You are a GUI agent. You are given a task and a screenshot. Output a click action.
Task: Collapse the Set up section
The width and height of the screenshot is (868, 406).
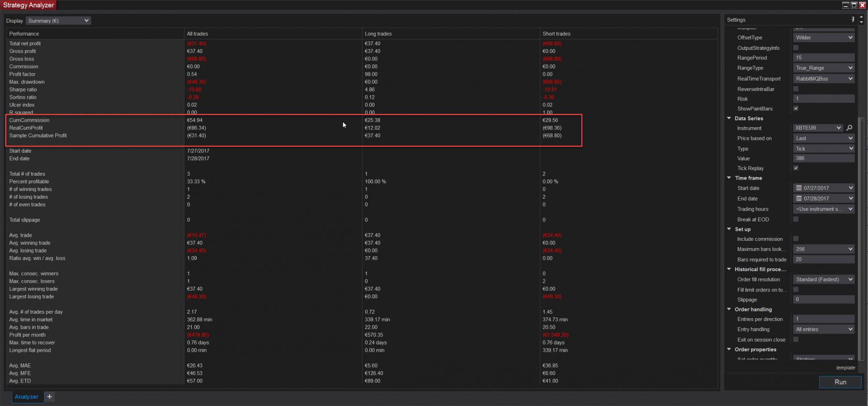click(729, 229)
